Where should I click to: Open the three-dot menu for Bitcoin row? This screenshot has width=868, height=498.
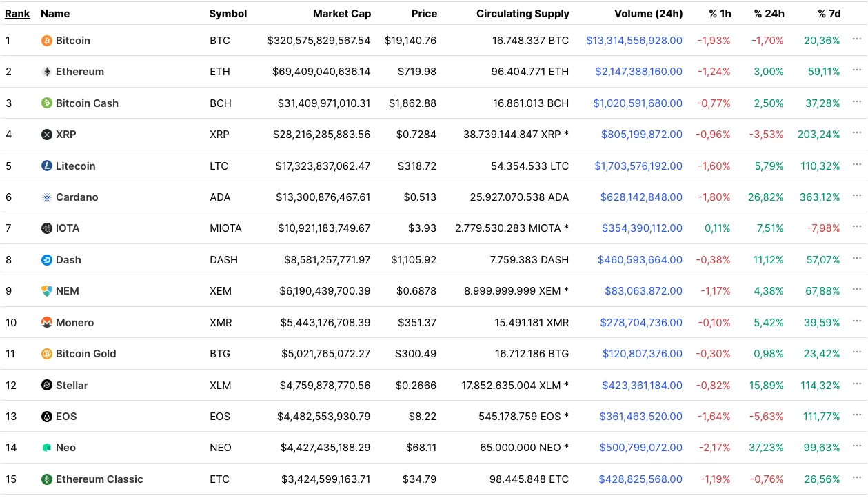click(x=857, y=39)
